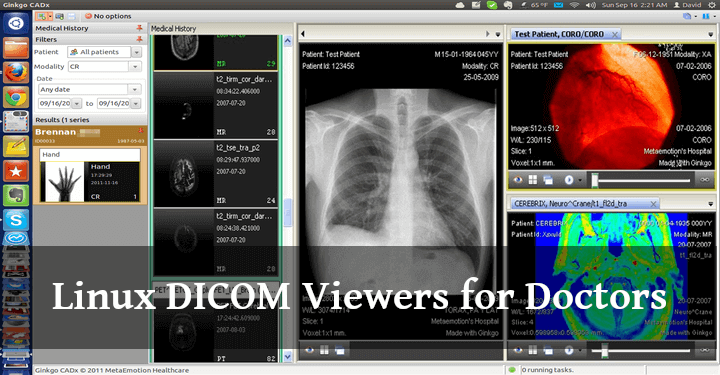This screenshot has width=720, height=375.
Task: Click the play button in CORO viewer
Action: (569, 180)
